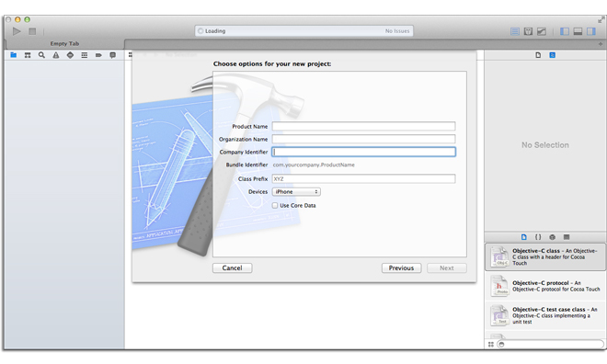Open the Log navigator speech bubble icon
This screenshot has width=607, height=364.
pos(112,55)
